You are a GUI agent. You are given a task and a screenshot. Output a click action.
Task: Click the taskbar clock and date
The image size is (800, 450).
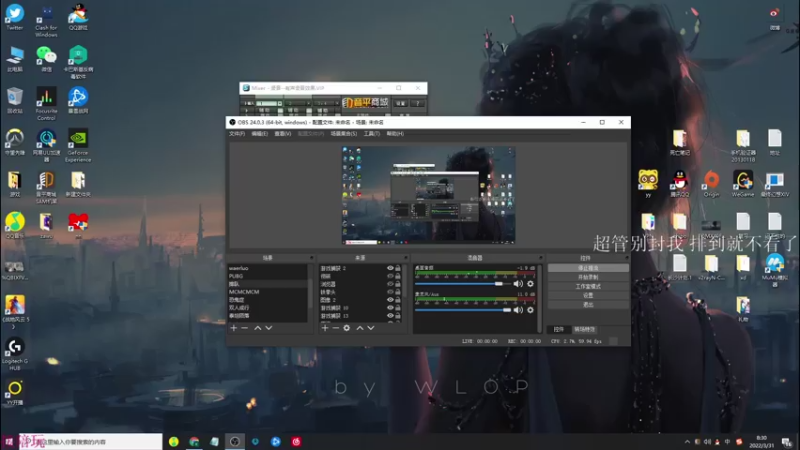pos(761,441)
